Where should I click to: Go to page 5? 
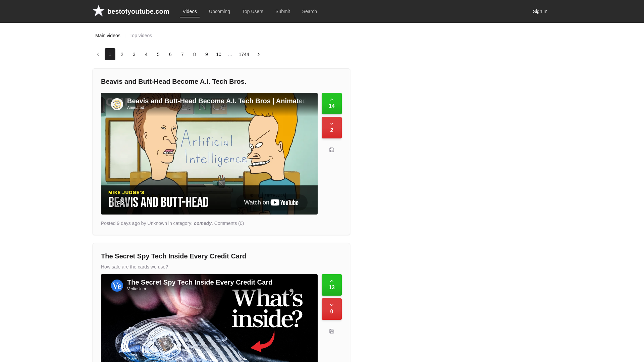[x=158, y=54]
